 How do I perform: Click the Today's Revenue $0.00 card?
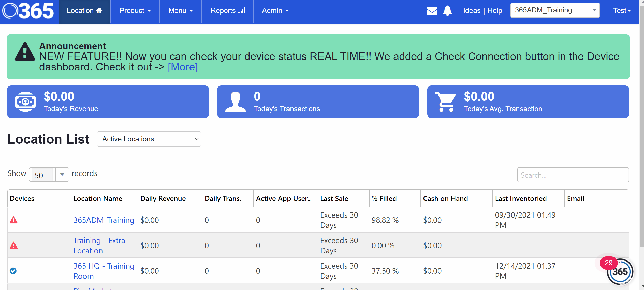click(108, 102)
